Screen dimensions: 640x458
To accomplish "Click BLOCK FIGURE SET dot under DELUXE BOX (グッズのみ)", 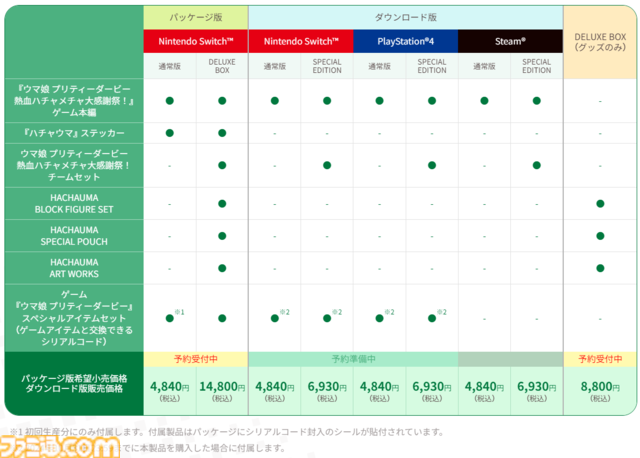I will (x=600, y=204).
